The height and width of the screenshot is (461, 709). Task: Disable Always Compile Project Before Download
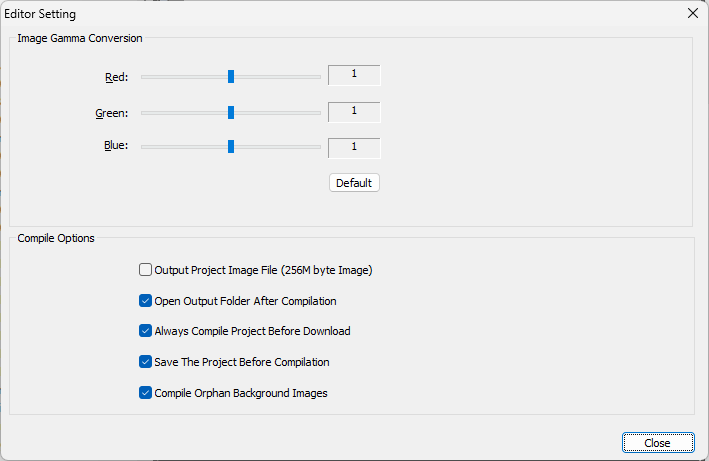pos(146,331)
